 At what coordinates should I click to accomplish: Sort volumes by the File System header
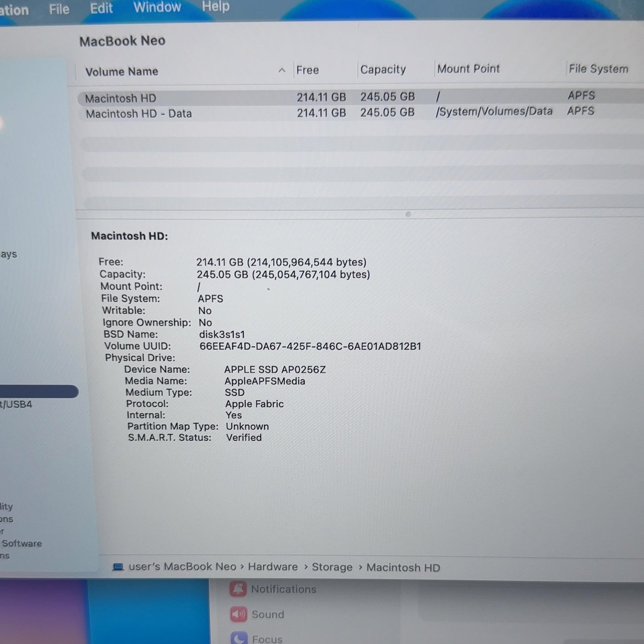click(599, 69)
